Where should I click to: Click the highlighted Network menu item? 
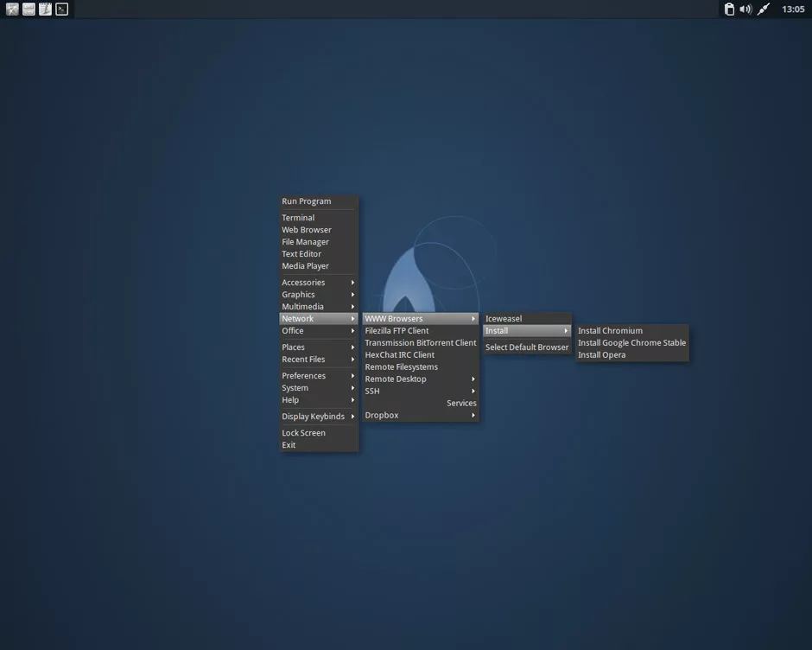click(x=319, y=319)
